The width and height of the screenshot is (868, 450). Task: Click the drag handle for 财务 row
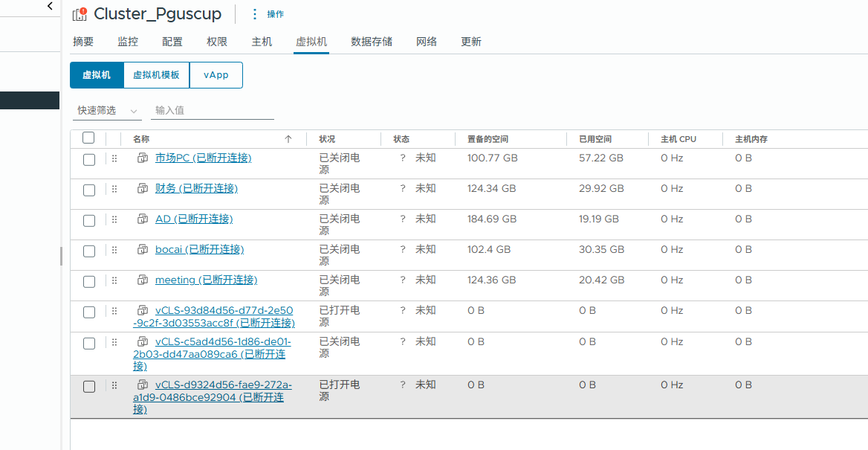click(114, 189)
